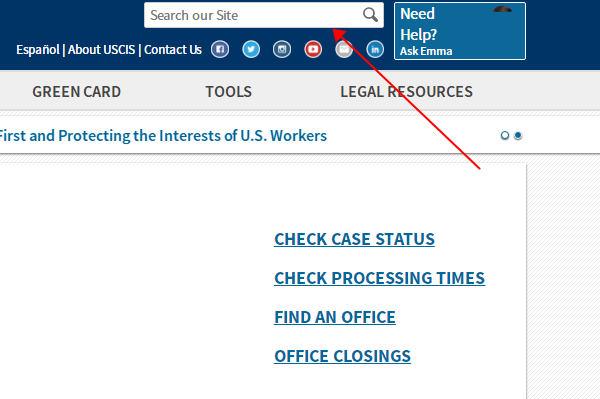The width and height of the screenshot is (600, 399).
Task: Open the USCIS YouTube icon
Action: 313,49
